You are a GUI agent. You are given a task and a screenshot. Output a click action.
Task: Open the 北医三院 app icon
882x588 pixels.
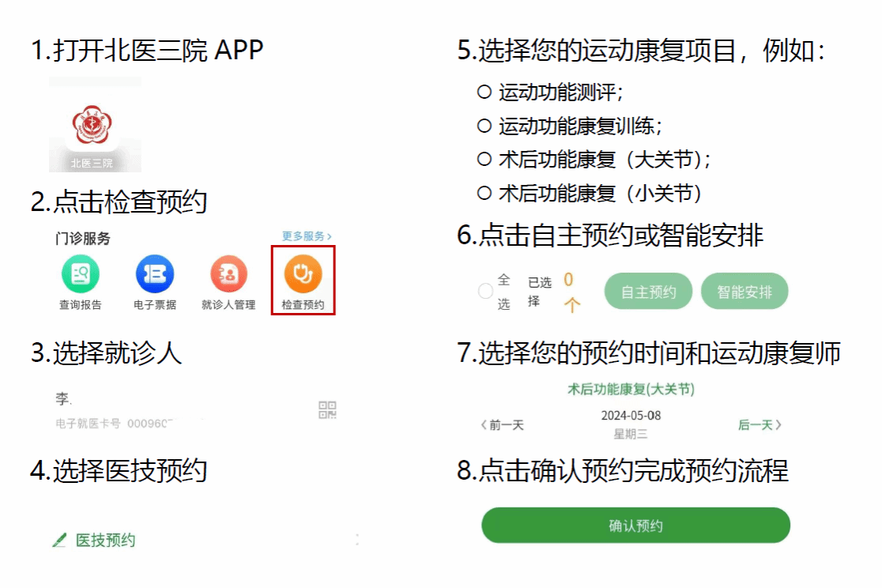tap(92, 126)
